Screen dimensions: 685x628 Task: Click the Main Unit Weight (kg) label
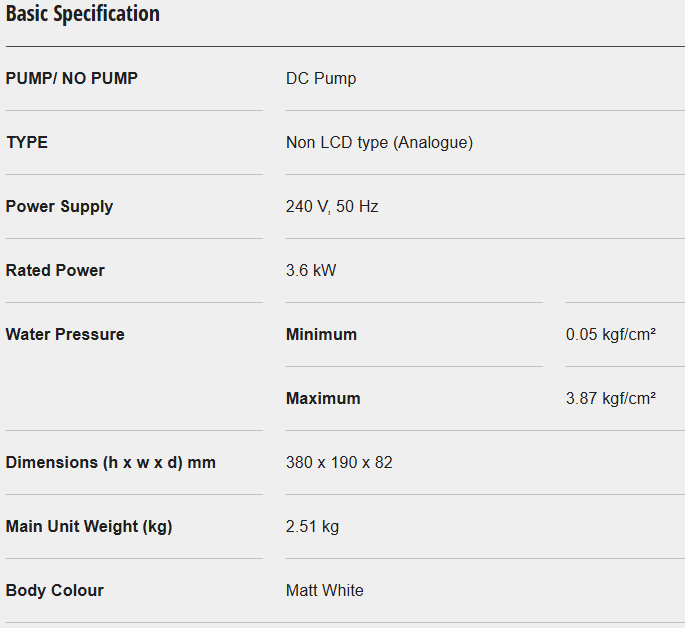[x=89, y=526]
